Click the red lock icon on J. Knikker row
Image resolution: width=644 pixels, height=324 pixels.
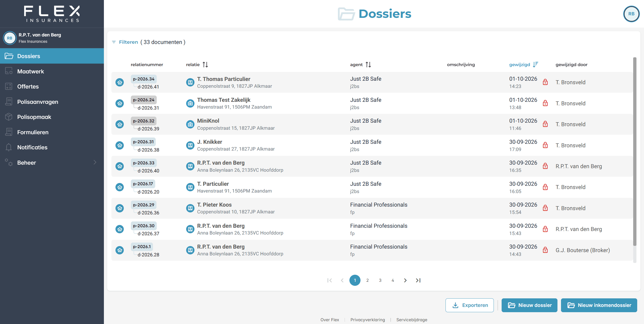pos(545,145)
